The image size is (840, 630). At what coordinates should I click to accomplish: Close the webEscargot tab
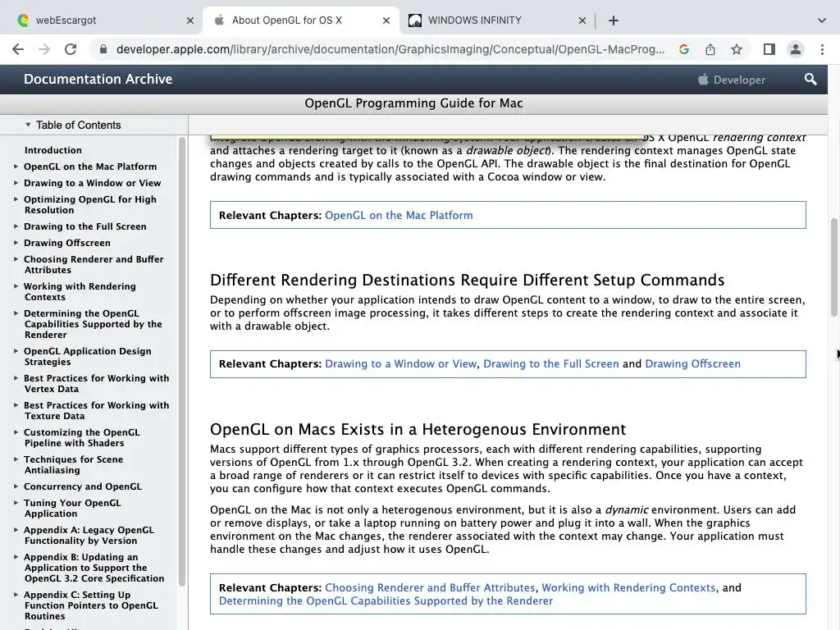tap(190, 21)
